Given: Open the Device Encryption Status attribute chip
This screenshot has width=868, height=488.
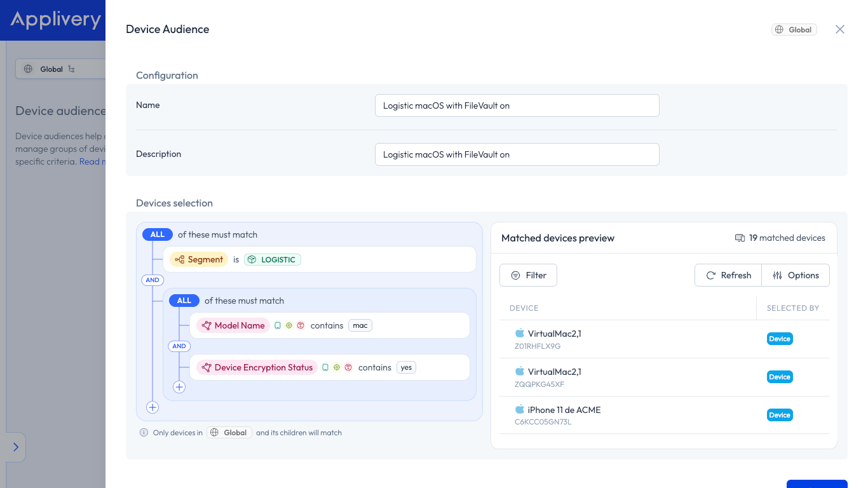Looking at the screenshot, I should pos(257,367).
